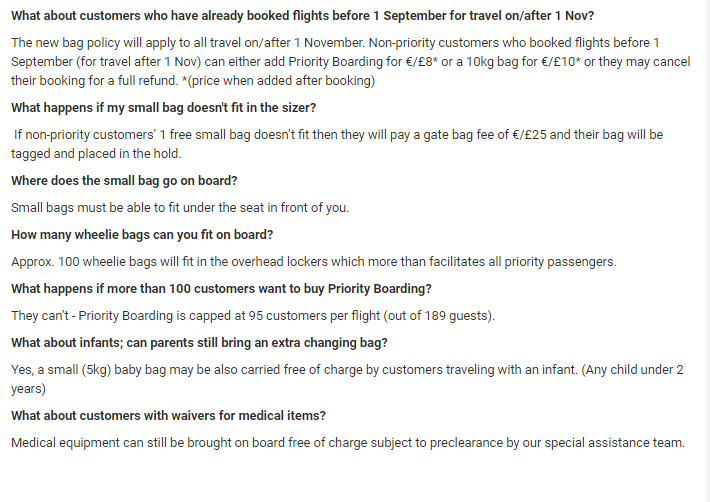Select the heading about small bag not fitting sizer
Viewport: 710px width, 502px height.
pyautogui.click(x=165, y=107)
